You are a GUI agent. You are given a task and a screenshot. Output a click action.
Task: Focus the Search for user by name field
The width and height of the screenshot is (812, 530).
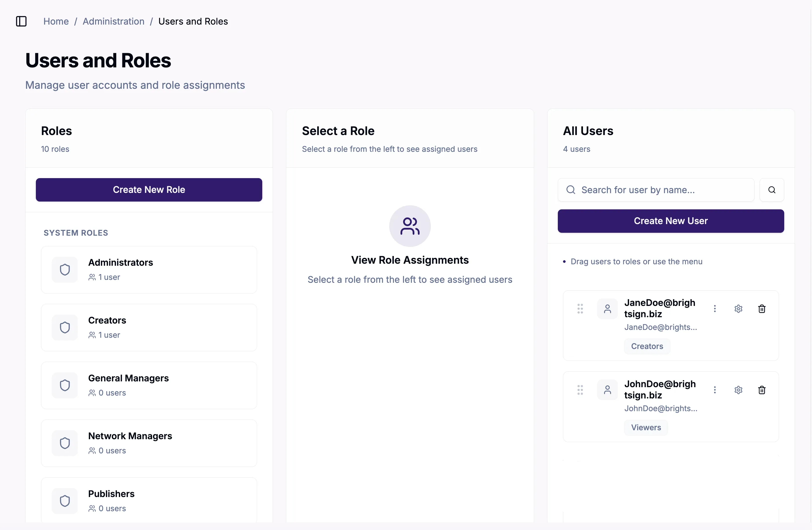656,190
